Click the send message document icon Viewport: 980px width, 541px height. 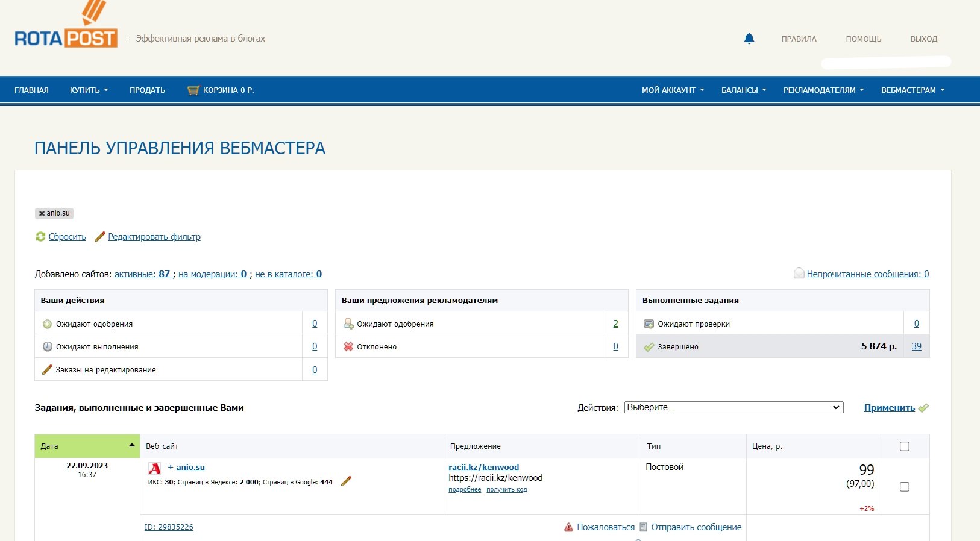tap(643, 527)
